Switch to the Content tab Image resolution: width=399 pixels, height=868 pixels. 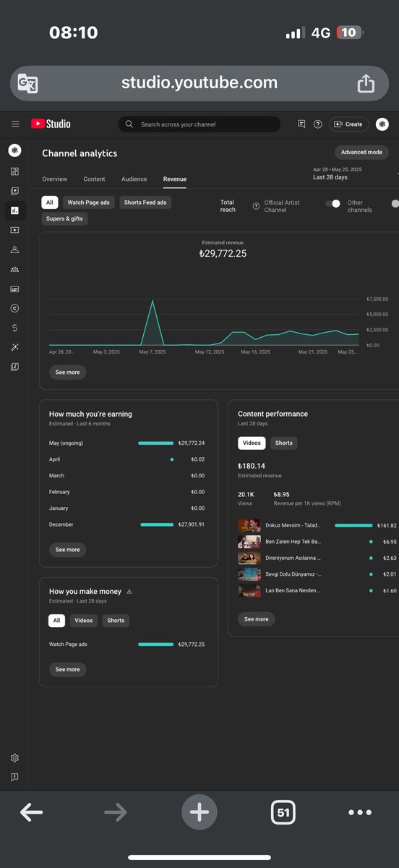[x=94, y=179]
